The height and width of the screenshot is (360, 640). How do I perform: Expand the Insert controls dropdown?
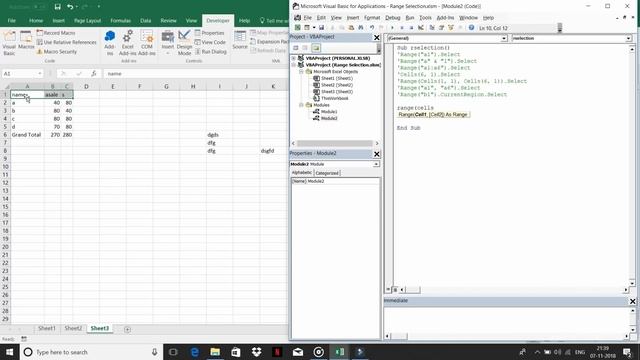(167, 42)
